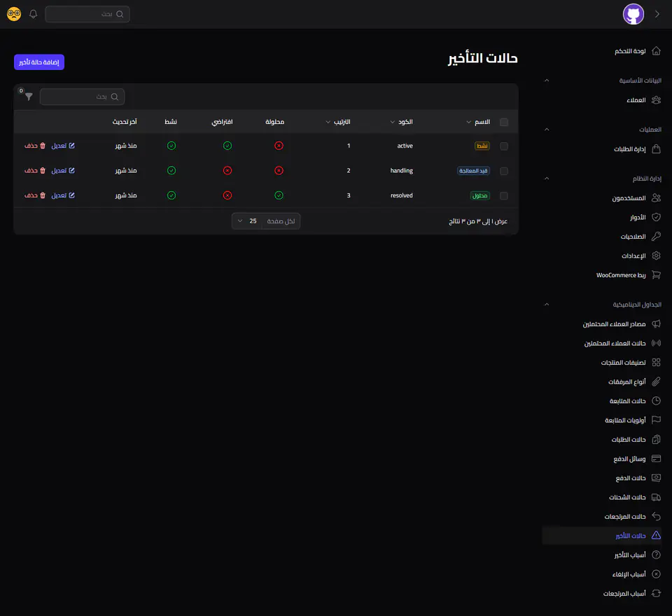Open the user avatar profile menu
Screen dimensions: 672x616
click(x=633, y=14)
